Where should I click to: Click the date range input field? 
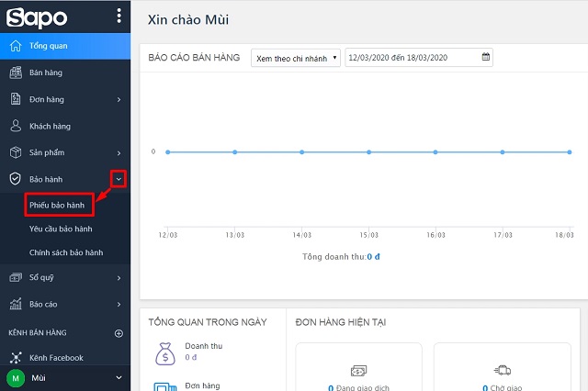click(x=413, y=58)
